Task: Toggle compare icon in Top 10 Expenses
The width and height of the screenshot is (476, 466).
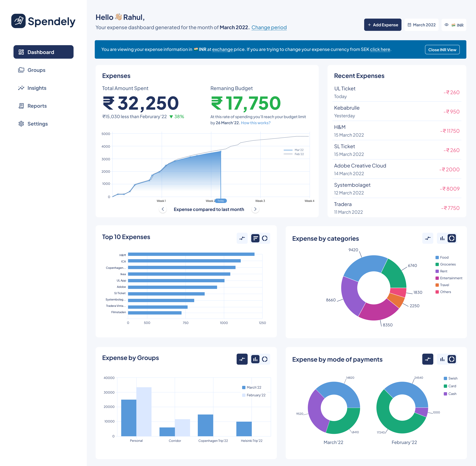Action: tap(242, 238)
